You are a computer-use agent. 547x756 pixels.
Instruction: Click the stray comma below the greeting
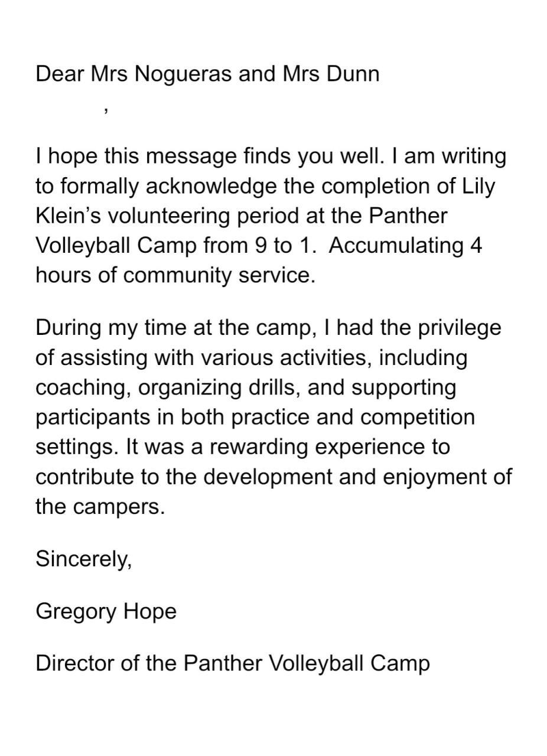click(x=105, y=110)
